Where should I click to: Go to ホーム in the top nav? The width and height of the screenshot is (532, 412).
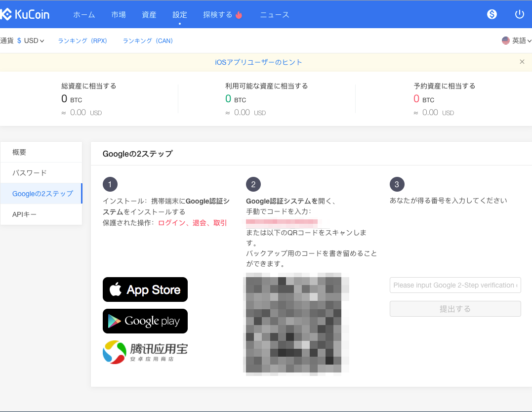tap(84, 15)
